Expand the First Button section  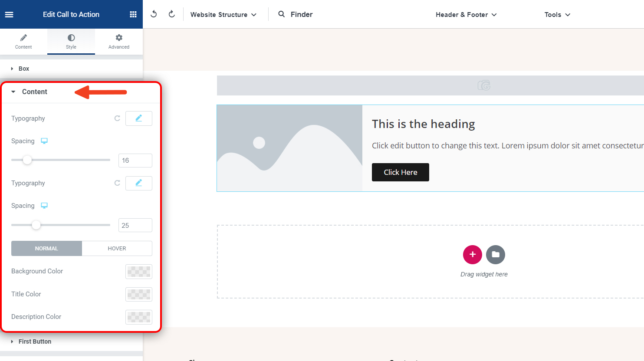[71, 341]
